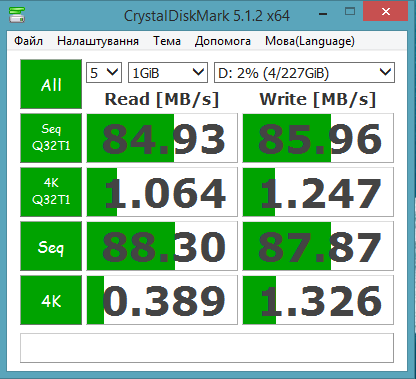This screenshot has height=379, width=416.
Task: Click the Seq Q32T1 read result 84.93
Action: tap(162, 138)
